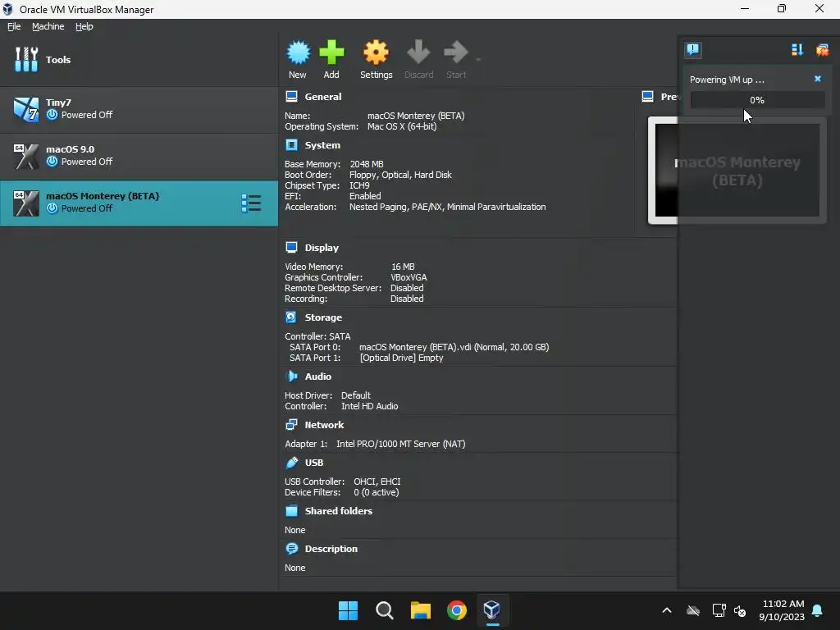Open the Help menu

84,26
